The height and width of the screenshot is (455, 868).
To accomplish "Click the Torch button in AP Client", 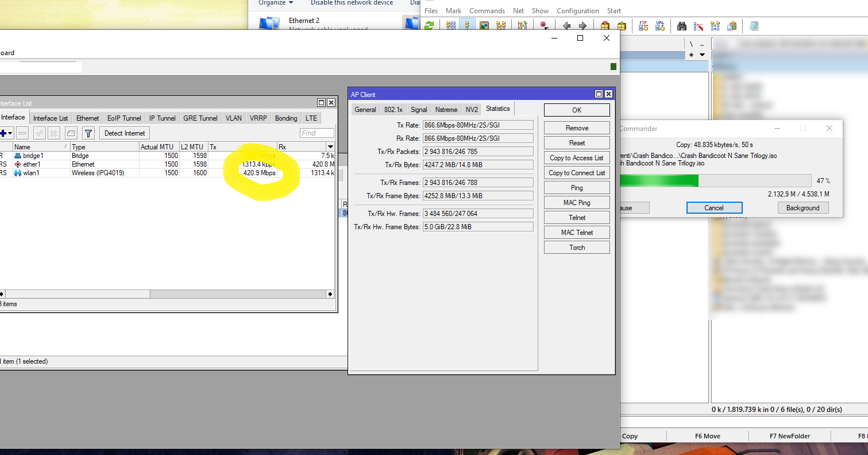I will [577, 248].
